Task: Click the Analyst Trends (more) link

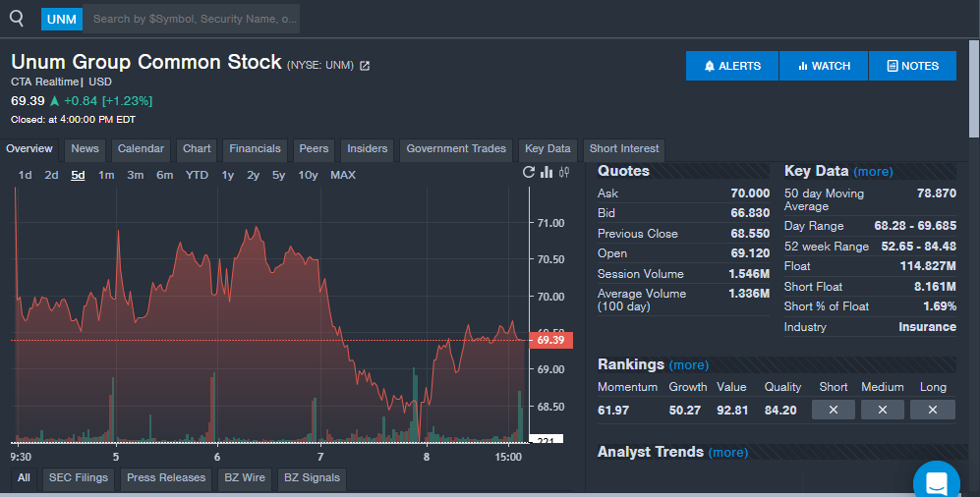Action: (x=728, y=453)
